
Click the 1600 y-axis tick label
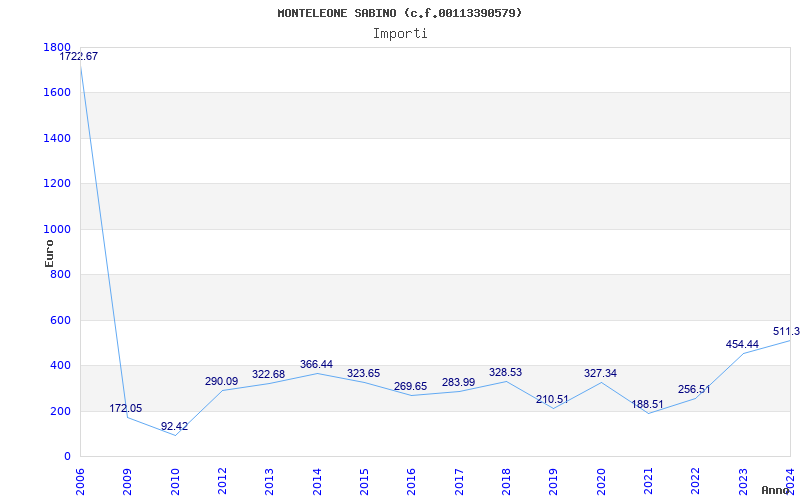tap(57, 93)
